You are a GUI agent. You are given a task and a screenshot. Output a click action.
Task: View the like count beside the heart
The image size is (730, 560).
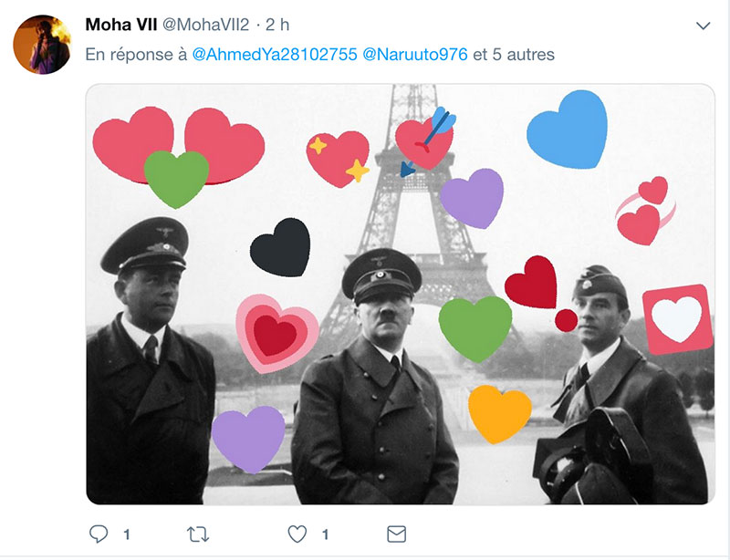[x=326, y=534]
